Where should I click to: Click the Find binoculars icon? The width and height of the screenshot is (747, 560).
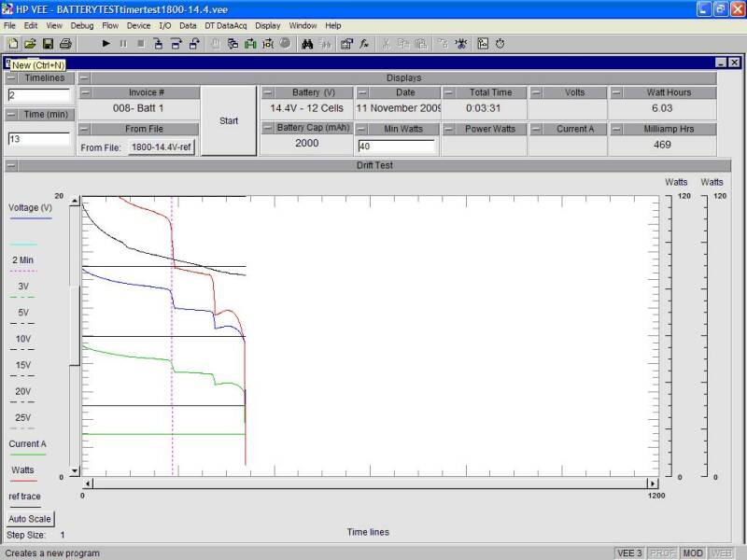(x=307, y=44)
